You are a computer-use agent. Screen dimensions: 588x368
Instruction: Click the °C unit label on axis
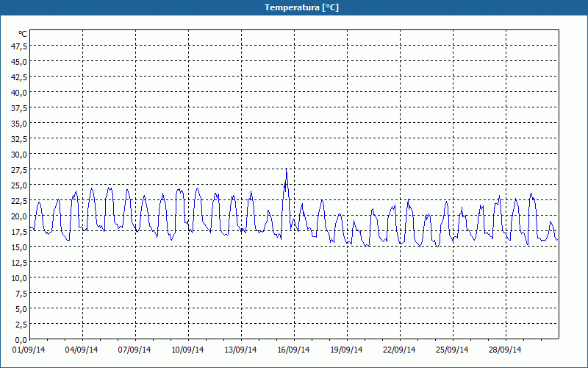pyautogui.click(x=23, y=34)
